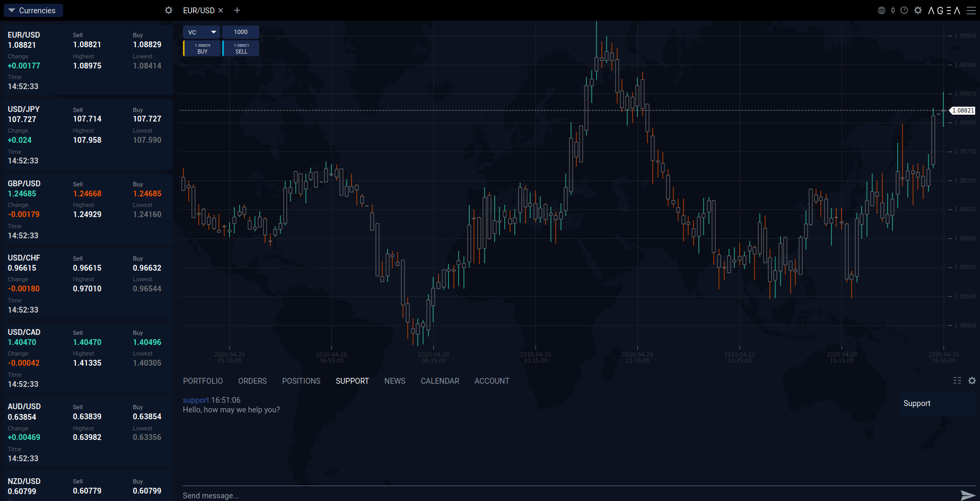Viewport: 980px width, 501px height.
Task: Open the Calendar tab
Action: pyautogui.click(x=440, y=381)
